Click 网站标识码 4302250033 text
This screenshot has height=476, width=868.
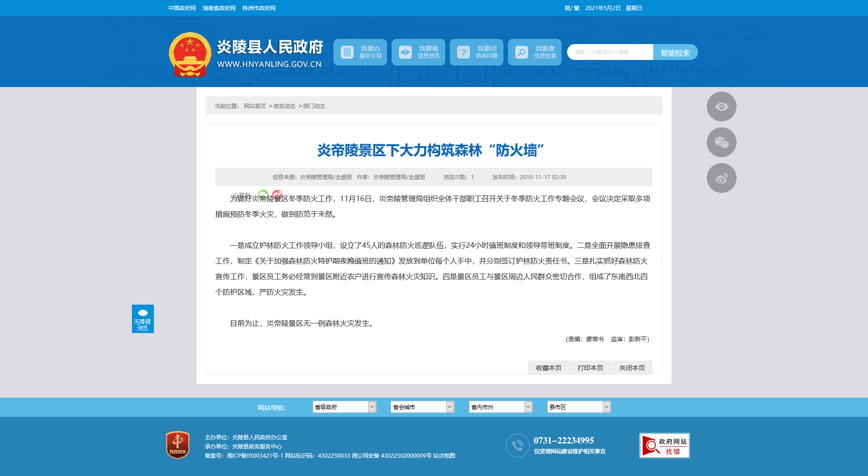tap(317, 456)
